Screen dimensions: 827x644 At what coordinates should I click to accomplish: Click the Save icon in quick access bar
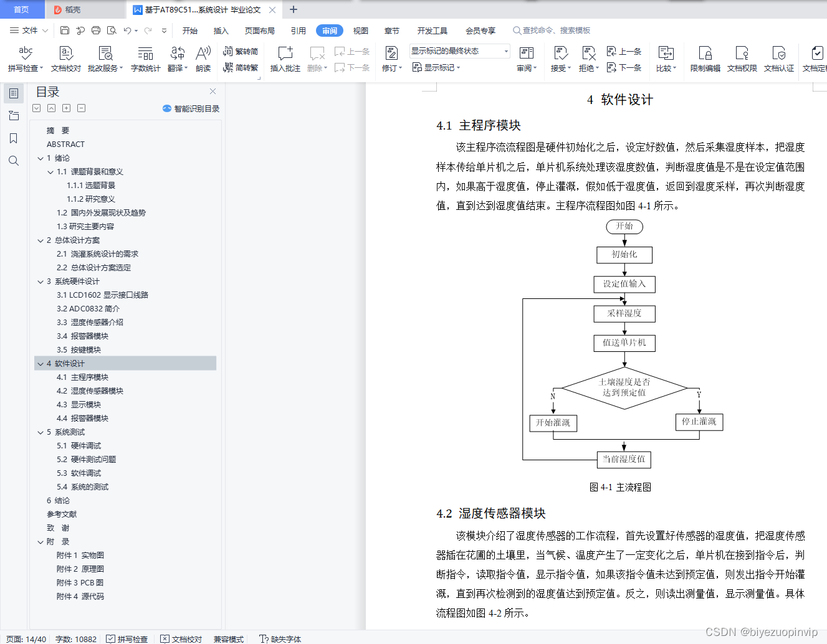point(65,30)
